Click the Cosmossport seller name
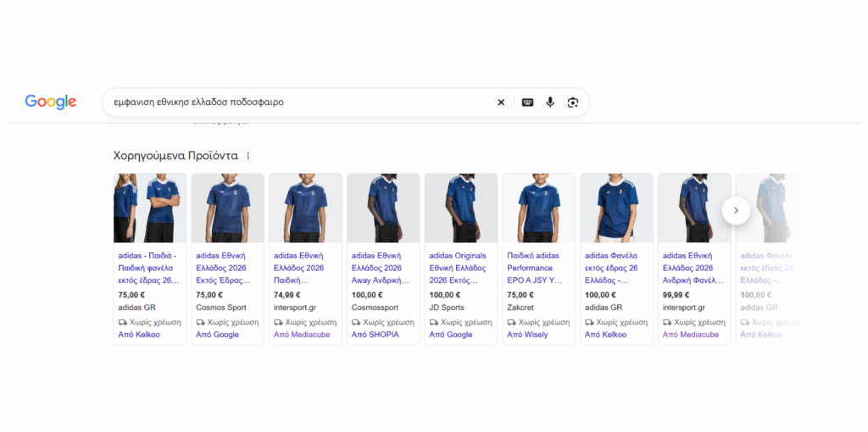Screen dimensions: 868x432 click(x=375, y=307)
